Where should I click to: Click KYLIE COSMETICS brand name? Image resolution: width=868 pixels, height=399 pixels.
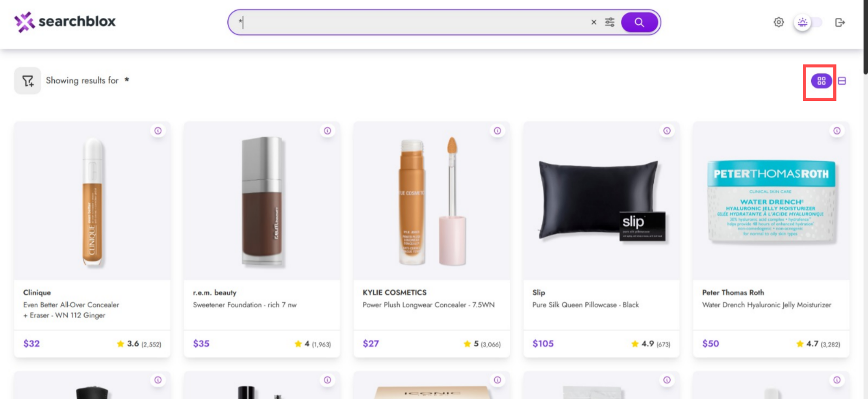pyautogui.click(x=394, y=293)
